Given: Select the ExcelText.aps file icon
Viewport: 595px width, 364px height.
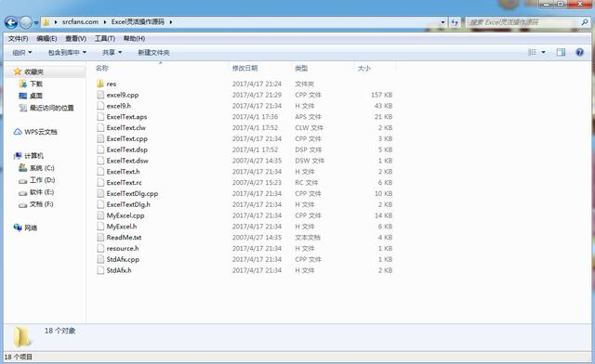Looking at the screenshot, I should coord(100,117).
